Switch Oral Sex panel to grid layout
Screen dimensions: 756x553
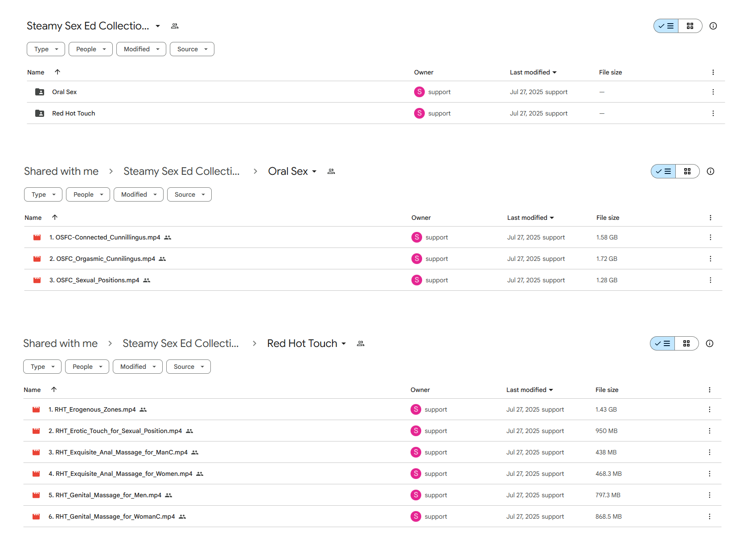click(x=687, y=171)
